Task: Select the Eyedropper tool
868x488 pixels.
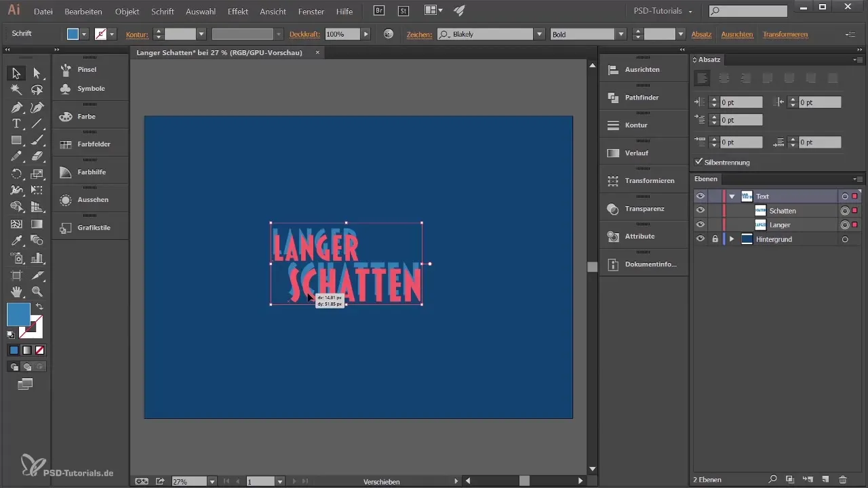Action: coord(16,241)
